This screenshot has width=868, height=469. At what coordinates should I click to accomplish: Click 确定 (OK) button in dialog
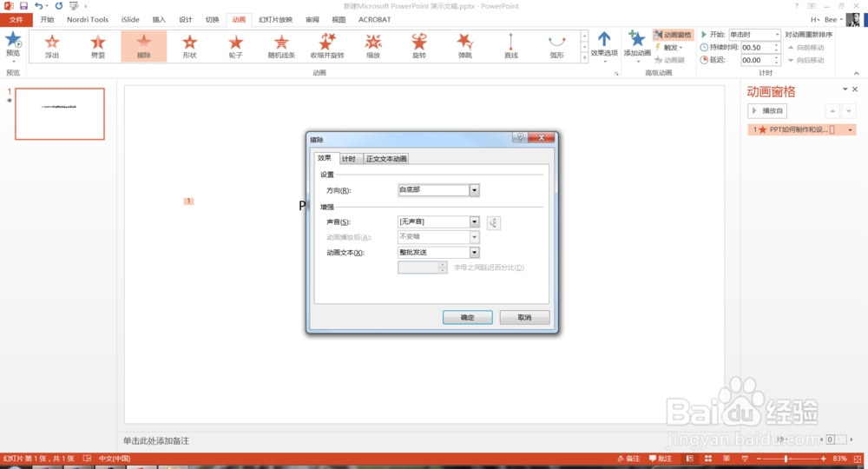click(x=468, y=317)
